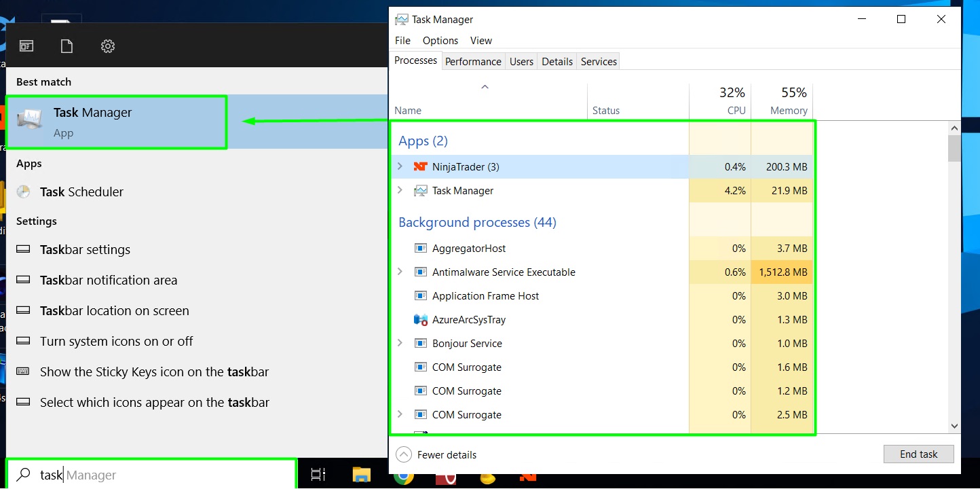Screen dimensions: 980x489
Task: Click the AggregatorHost process icon
Action: pyautogui.click(x=420, y=248)
